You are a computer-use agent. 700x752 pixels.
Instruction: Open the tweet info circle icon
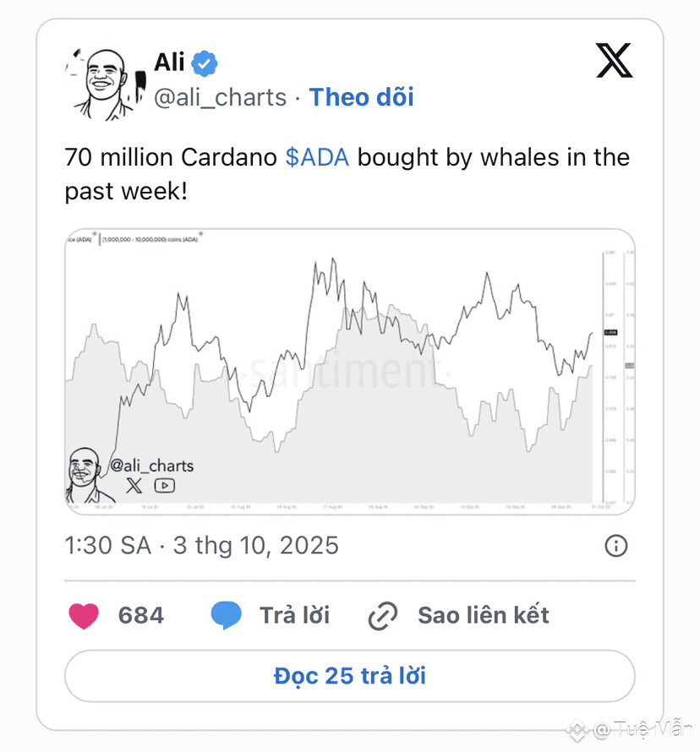tap(616, 546)
